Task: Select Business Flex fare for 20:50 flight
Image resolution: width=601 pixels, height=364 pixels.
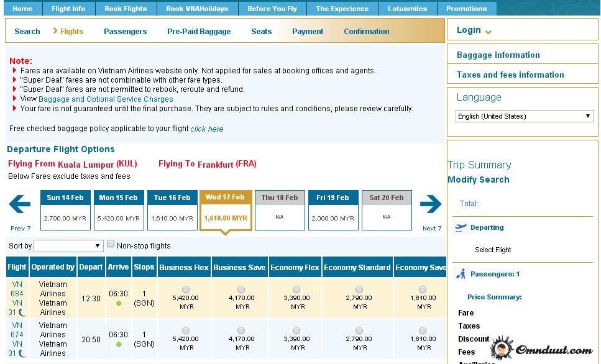Action: (x=185, y=330)
